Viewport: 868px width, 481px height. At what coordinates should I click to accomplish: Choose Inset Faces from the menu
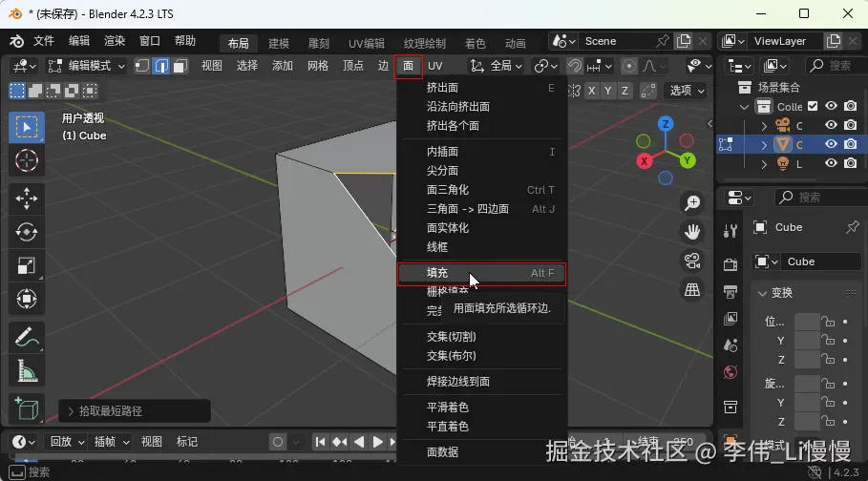pyautogui.click(x=481, y=152)
